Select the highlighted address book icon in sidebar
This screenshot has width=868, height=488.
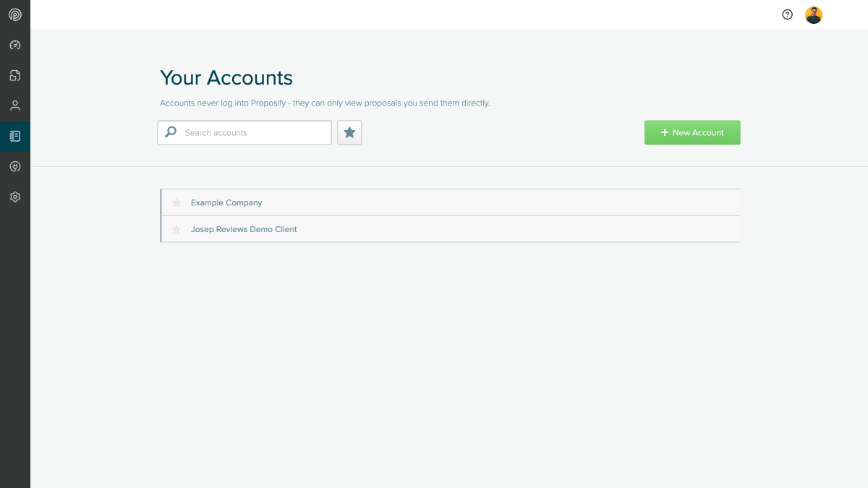(15, 136)
